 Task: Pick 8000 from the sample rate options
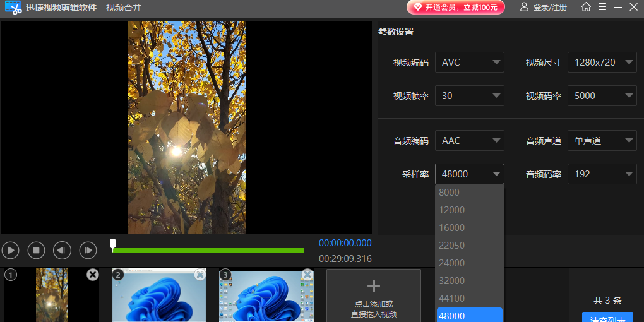click(x=469, y=193)
